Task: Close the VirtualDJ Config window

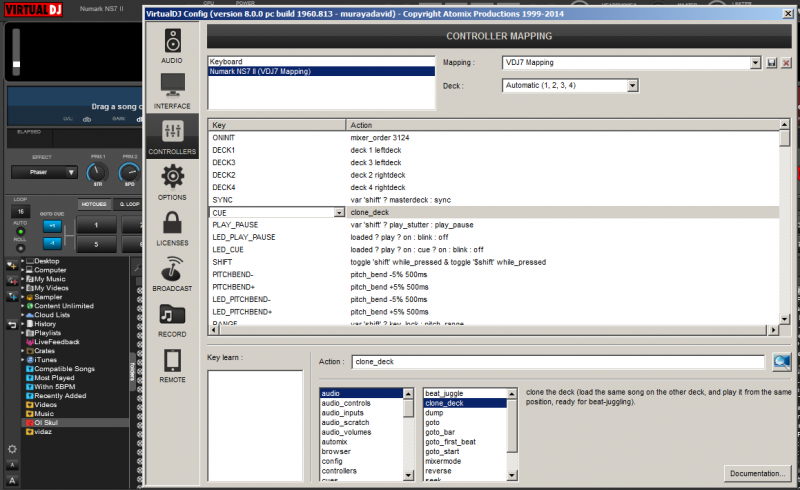Action: 788,14
